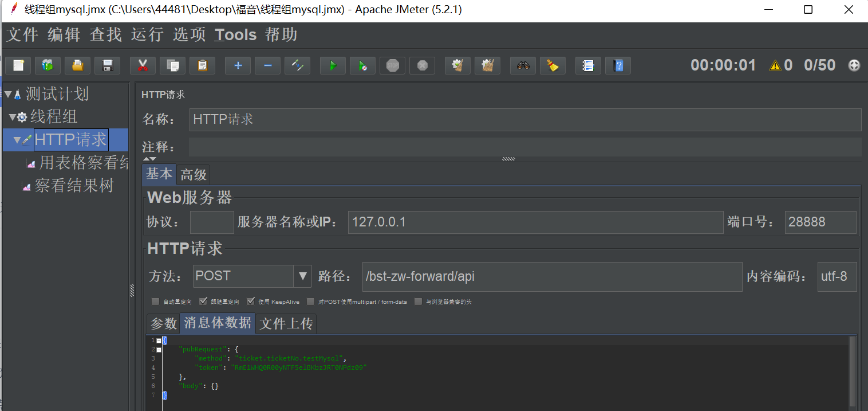Enable the 与浏览器兼容的头 checkbox
The width and height of the screenshot is (868, 411).
(x=418, y=302)
